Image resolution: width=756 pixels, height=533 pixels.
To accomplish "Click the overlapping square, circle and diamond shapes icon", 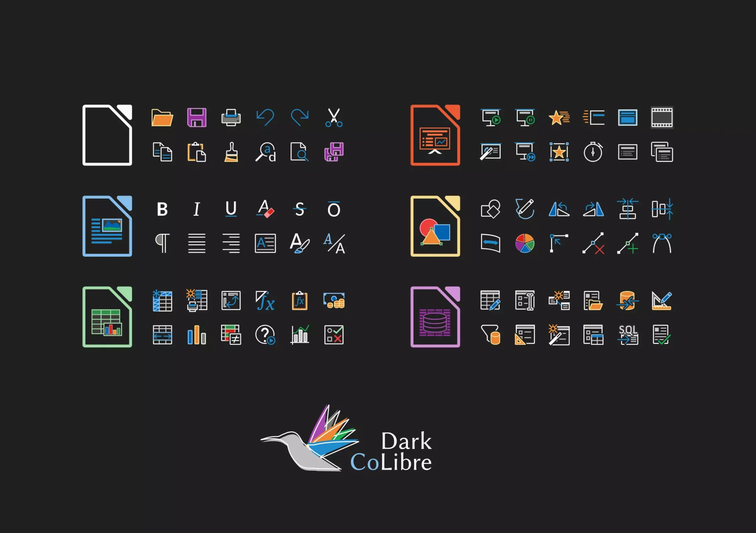I will click(x=491, y=209).
